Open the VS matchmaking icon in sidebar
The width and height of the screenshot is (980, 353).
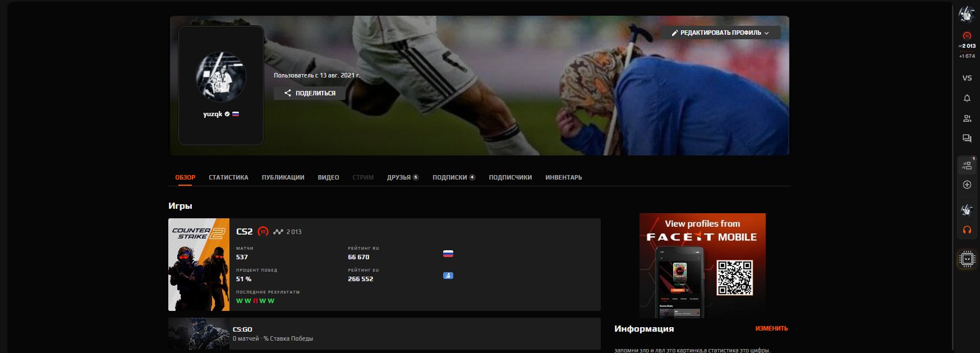(x=967, y=78)
